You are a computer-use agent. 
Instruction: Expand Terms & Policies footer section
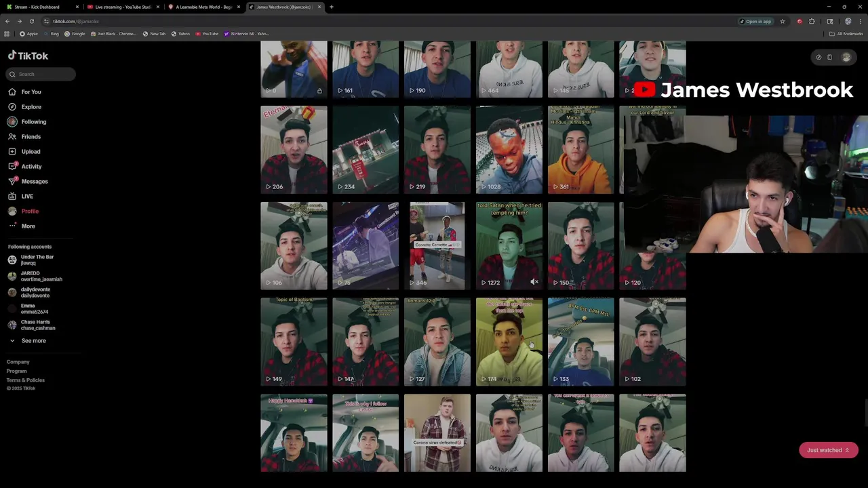click(26, 380)
